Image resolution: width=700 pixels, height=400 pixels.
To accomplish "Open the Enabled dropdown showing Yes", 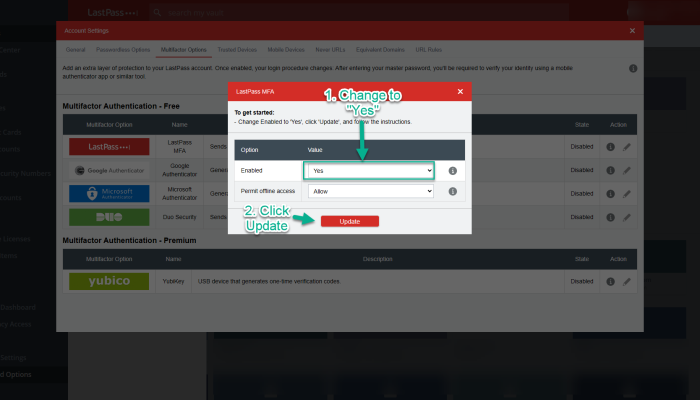I will coord(371,171).
